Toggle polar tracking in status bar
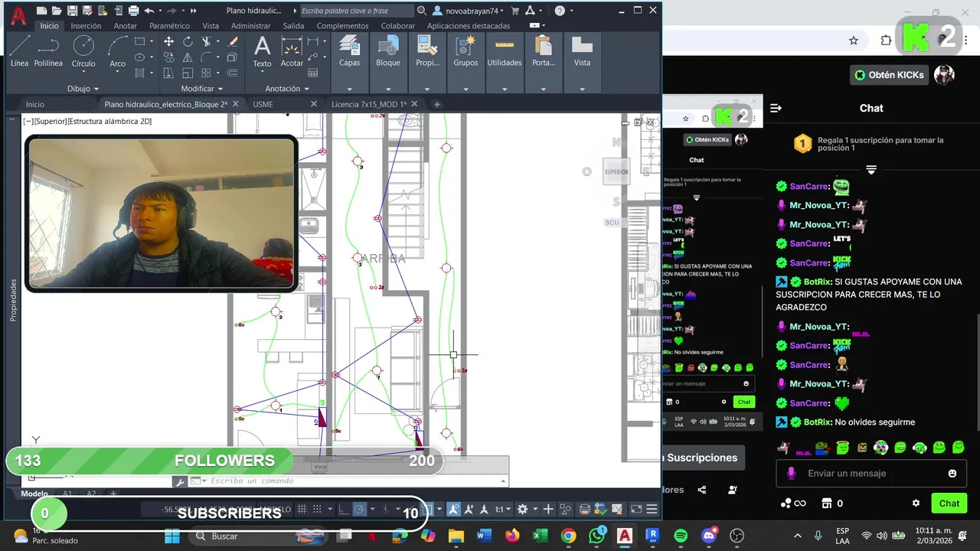 360,509
